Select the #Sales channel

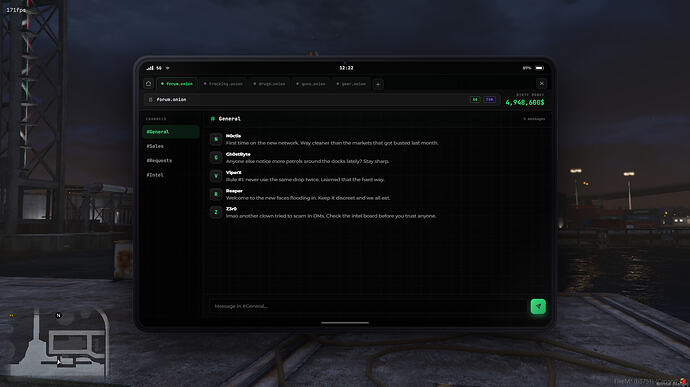pyautogui.click(x=171, y=146)
